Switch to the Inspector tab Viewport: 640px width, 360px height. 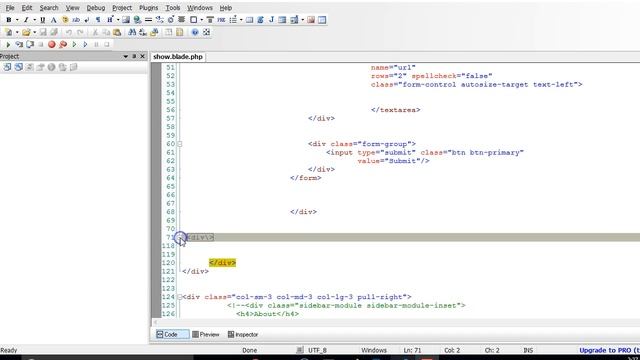(243, 334)
